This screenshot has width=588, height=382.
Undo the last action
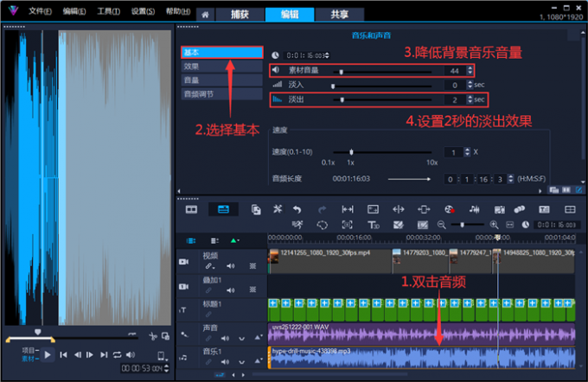[297, 209]
